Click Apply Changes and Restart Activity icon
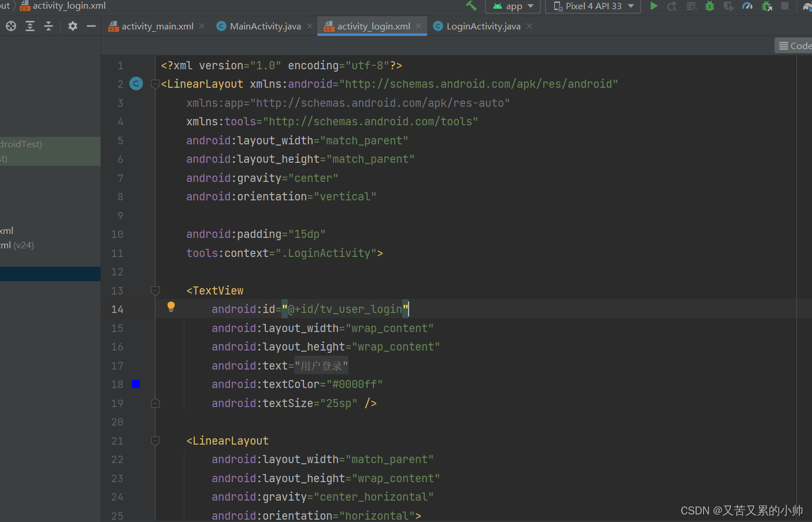 point(672,6)
